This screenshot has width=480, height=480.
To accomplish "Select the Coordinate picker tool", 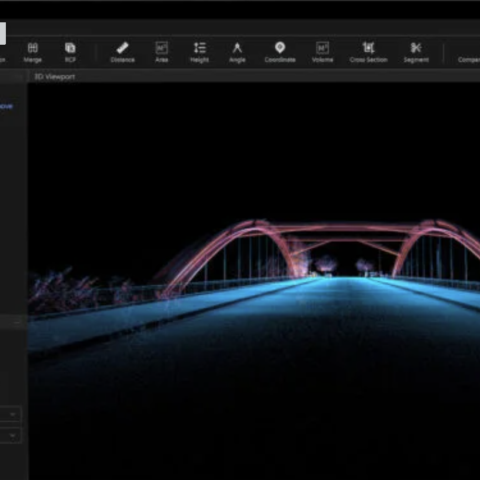I will coord(280,52).
